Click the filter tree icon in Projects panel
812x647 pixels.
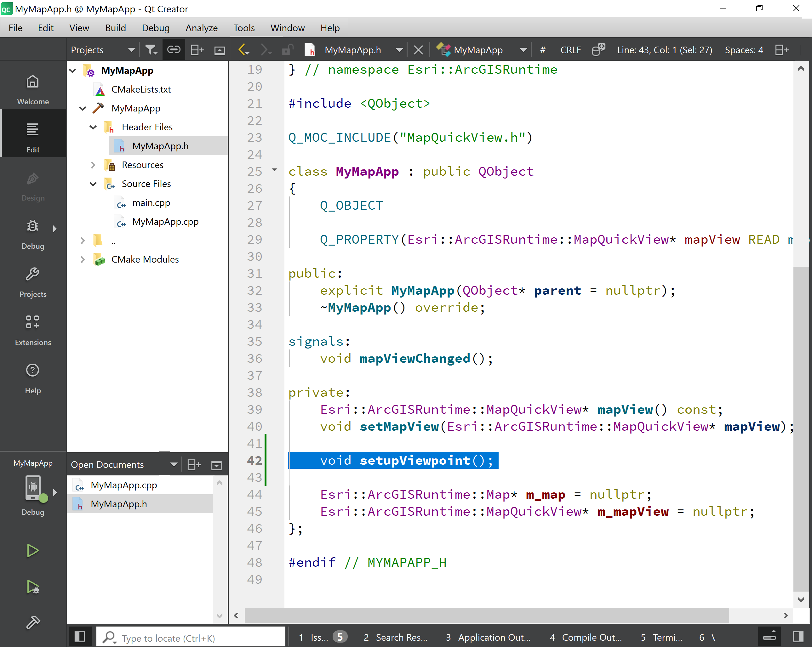click(x=151, y=50)
